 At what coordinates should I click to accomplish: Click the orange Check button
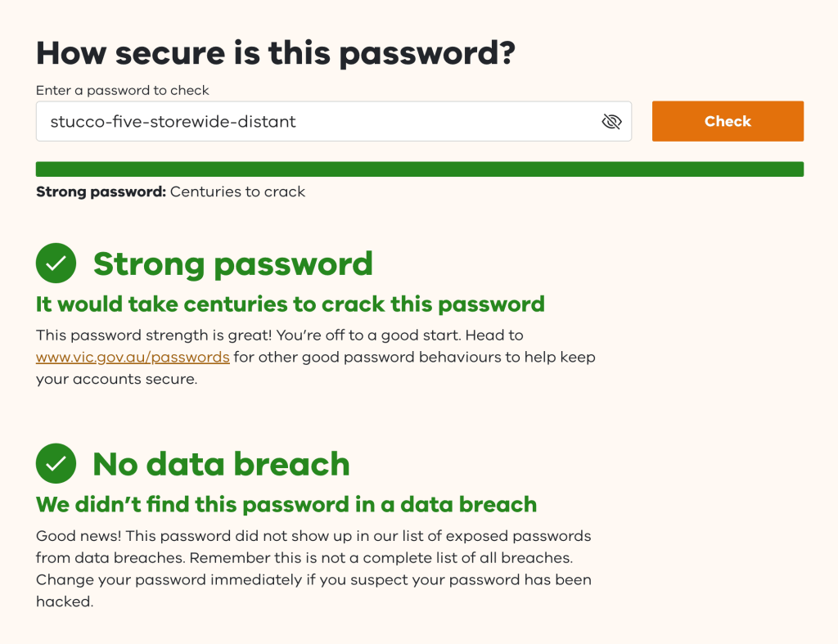[x=728, y=121]
